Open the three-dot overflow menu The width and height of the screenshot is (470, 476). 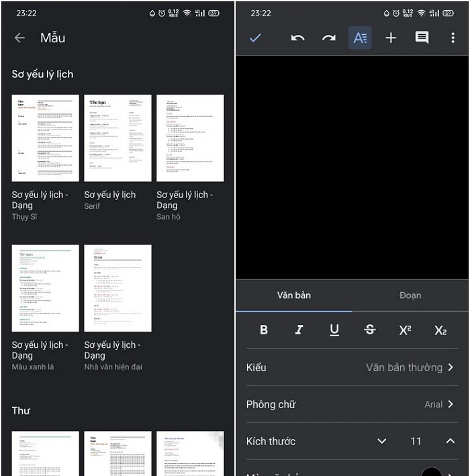tap(453, 38)
